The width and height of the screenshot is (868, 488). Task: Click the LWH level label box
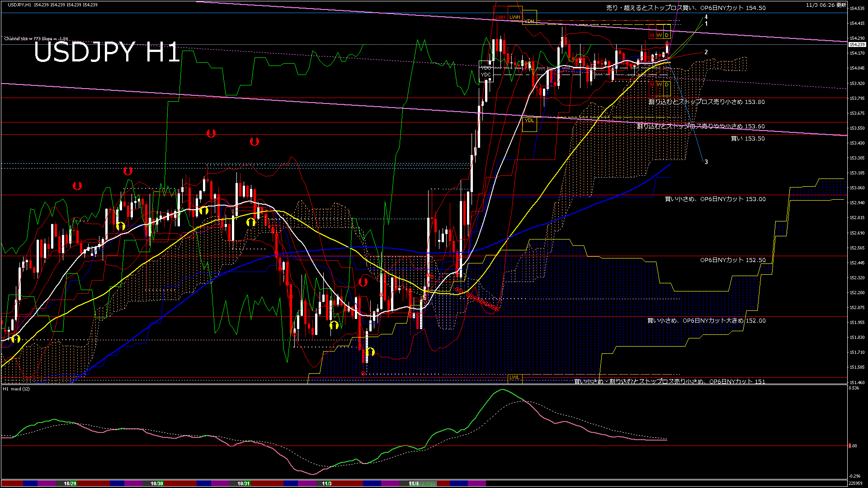[x=514, y=17]
